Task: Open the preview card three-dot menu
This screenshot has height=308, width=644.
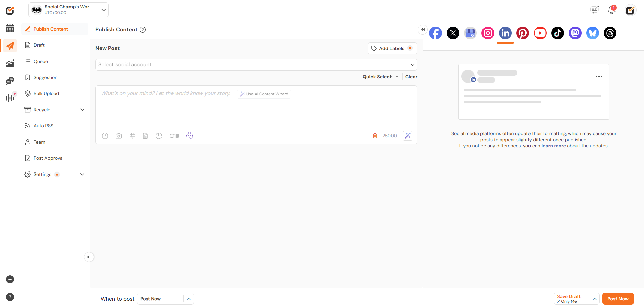Action: coord(599,77)
